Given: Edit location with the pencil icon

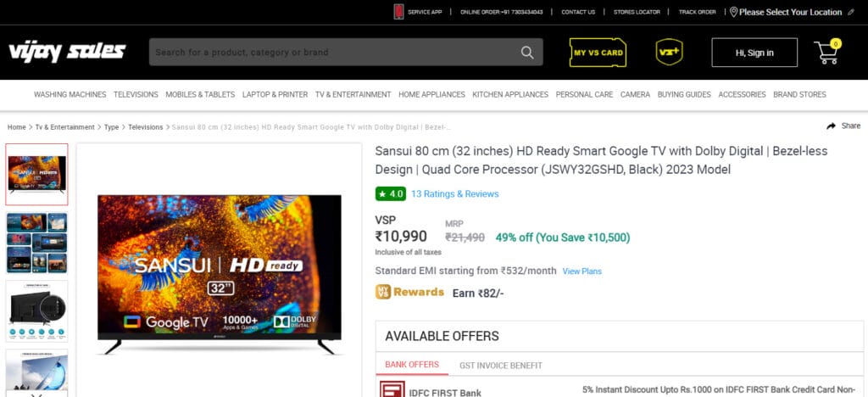Looking at the screenshot, I should (x=851, y=12).
